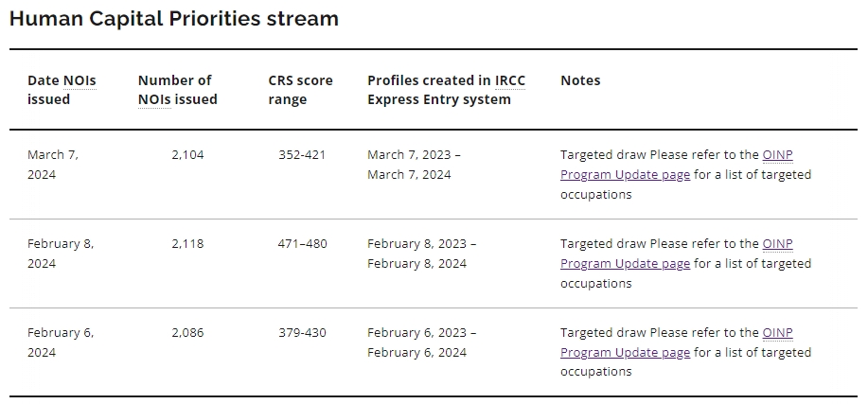Click the 2,086 NOIs issued value
The width and height of the screenshot is (868, 404).
(187, 332)
